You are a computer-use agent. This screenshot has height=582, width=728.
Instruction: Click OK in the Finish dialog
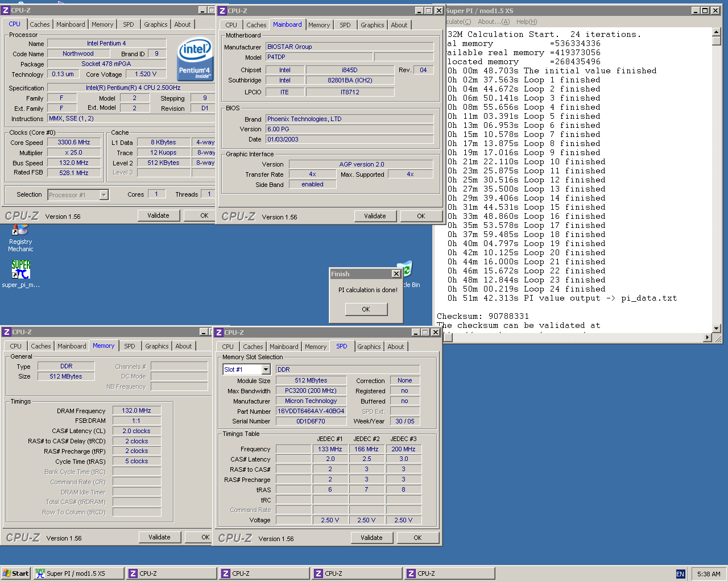coord(366,309)
